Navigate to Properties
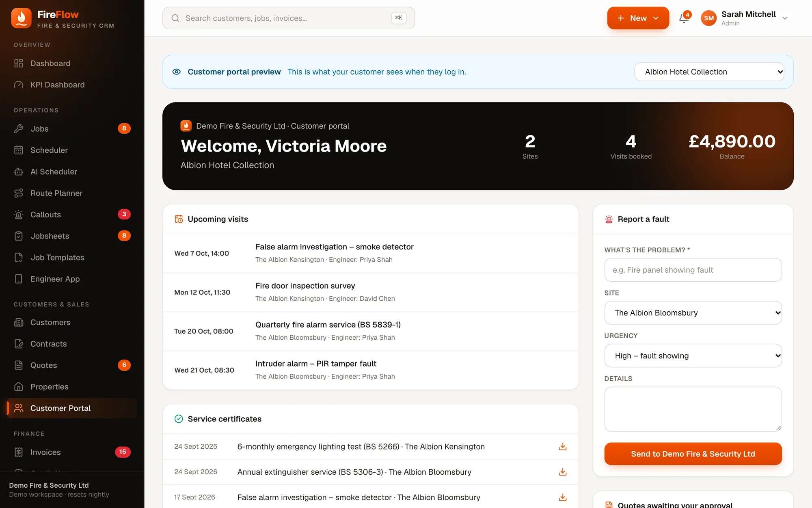The height and width of the screenshot is (508, 812). (x=72, y=387)
